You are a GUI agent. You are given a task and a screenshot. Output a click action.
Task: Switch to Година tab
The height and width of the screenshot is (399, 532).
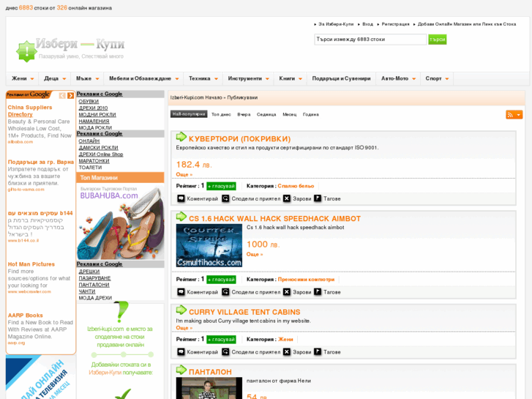click(x=311, y=114)
